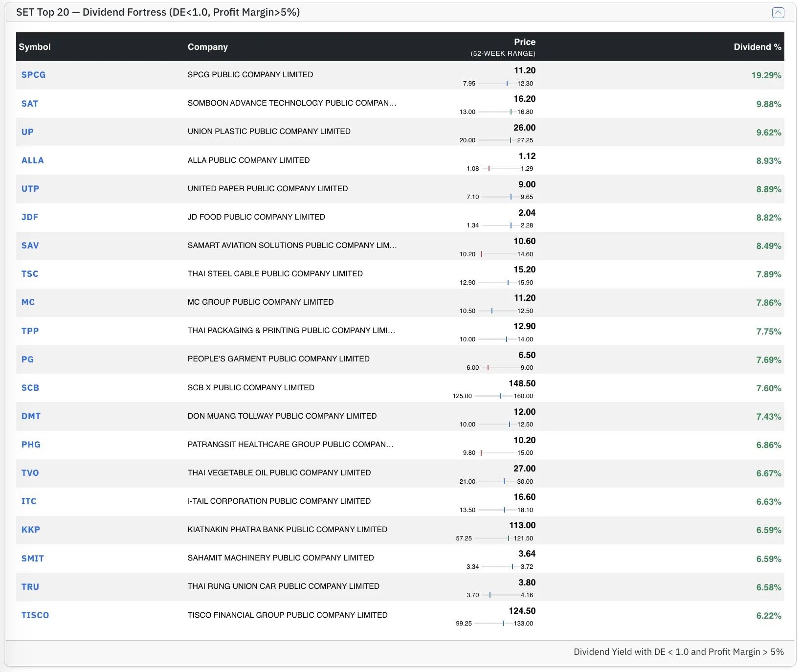Collapse the Dividend Fortress panel
Image resolution: width=801 pixels, height=672 pixels.
tap(778, 13)
